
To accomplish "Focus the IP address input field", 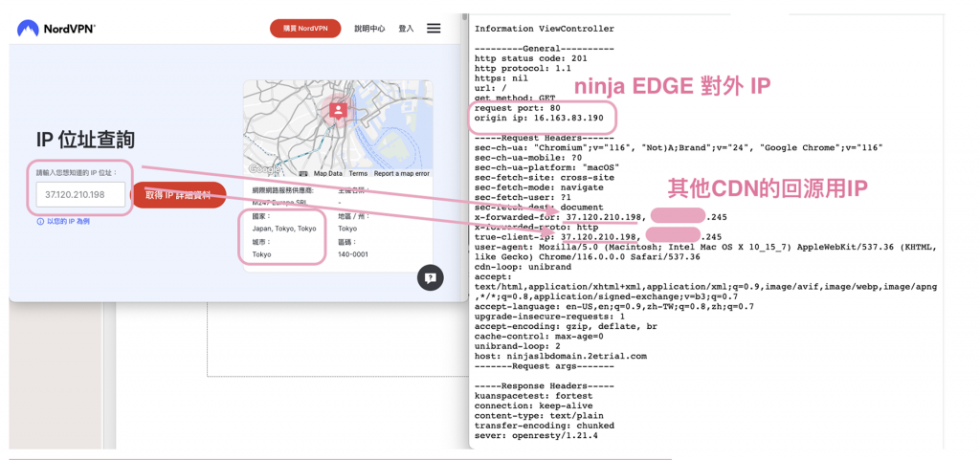I will tap(80, 195).
